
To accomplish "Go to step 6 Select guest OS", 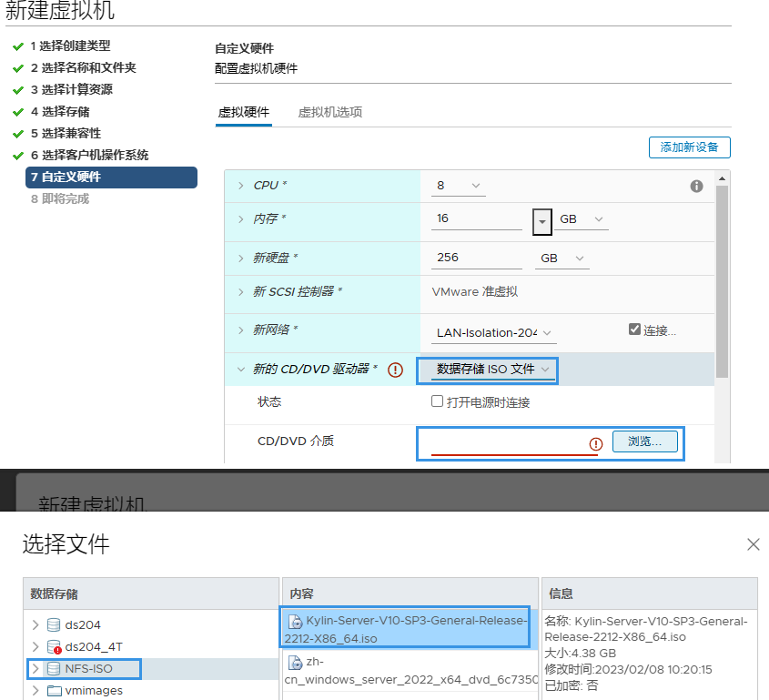I will (90, 156).
